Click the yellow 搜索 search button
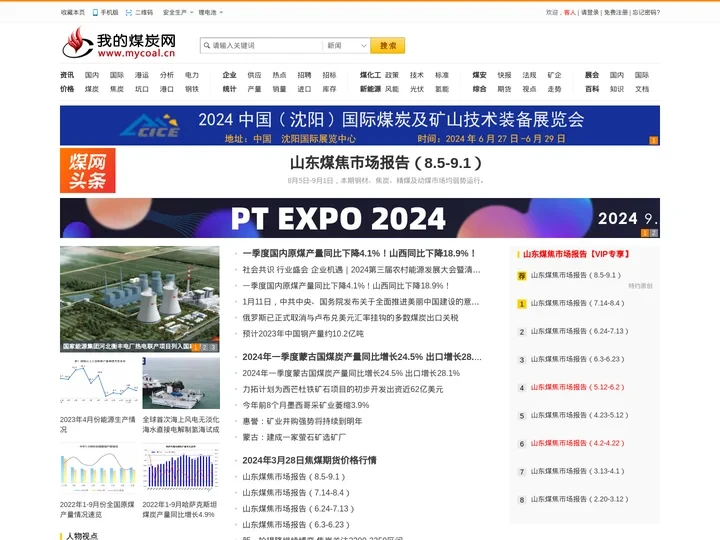The width and height of the screenshot is (720, 540). [388, 45]
